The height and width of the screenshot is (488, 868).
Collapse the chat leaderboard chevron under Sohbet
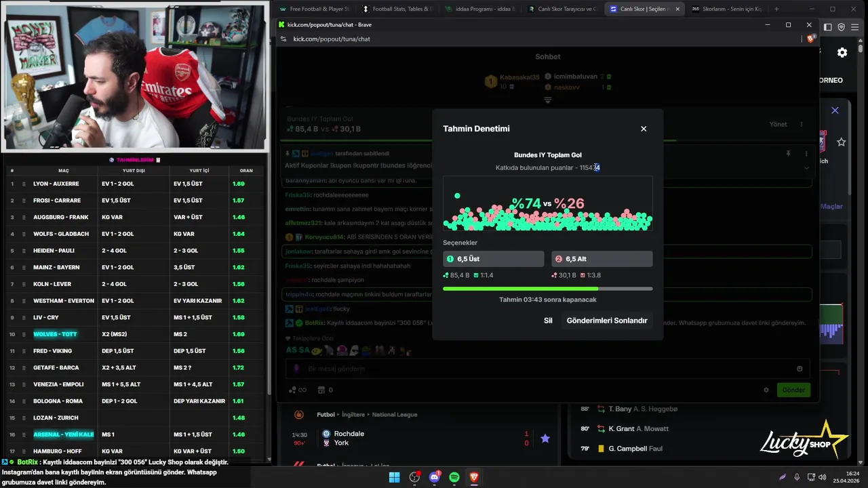coord(548,100)
